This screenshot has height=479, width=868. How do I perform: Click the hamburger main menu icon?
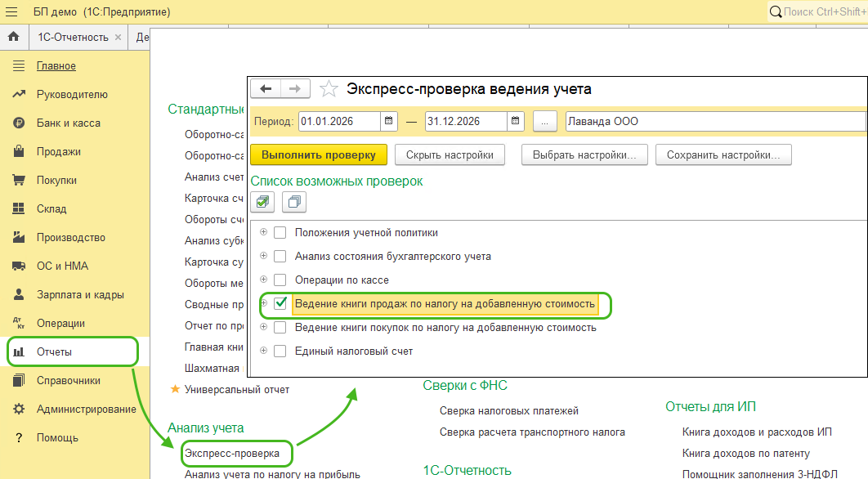pyautogui.click(x=12, y=12)
